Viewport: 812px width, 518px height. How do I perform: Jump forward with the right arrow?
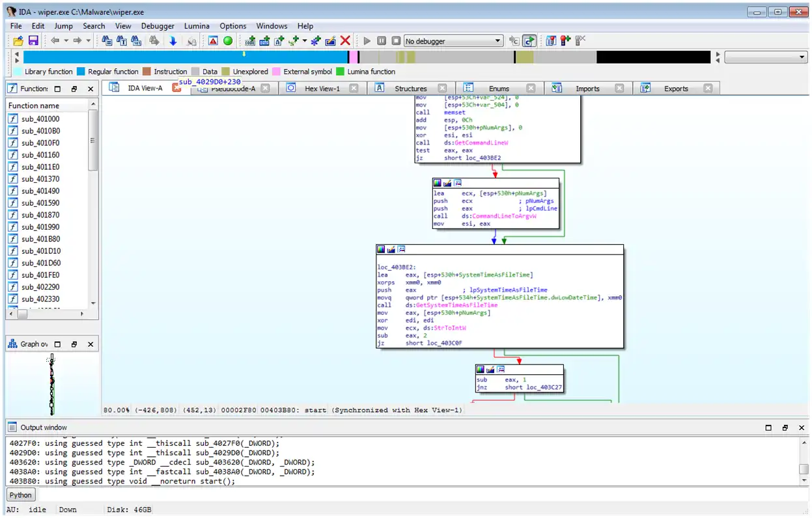78,41
